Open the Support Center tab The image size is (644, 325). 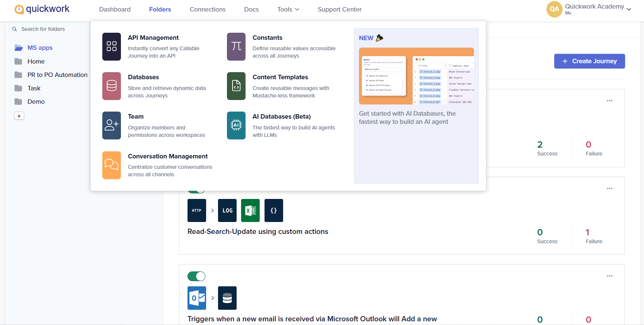340,9
